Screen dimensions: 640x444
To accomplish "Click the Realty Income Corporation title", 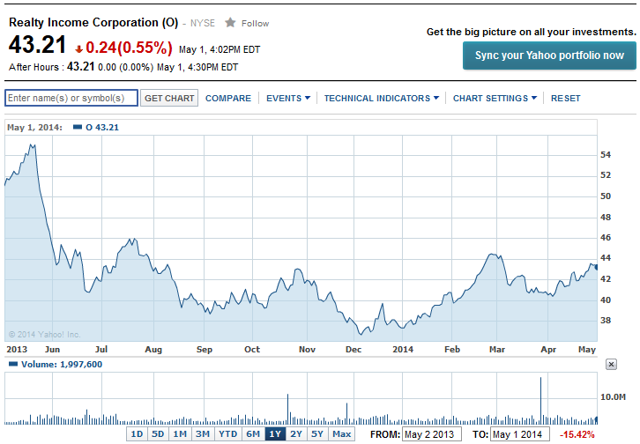I will (93, 22).
